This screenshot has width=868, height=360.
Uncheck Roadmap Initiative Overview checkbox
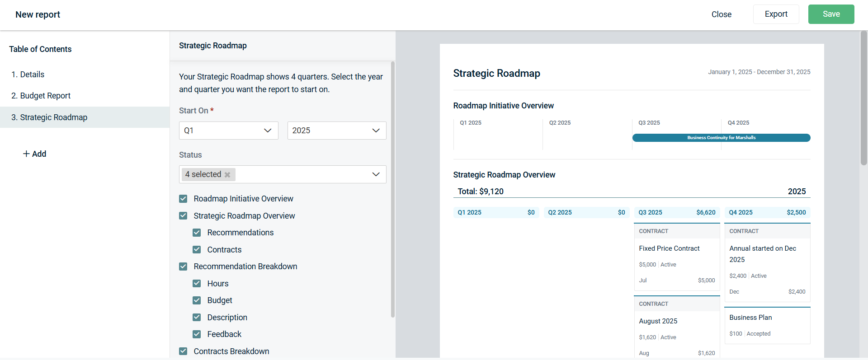(x=183, y=199)
